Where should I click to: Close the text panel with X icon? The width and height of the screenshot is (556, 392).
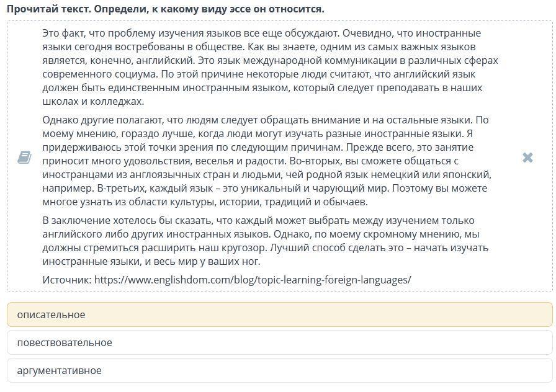(527, 158)
